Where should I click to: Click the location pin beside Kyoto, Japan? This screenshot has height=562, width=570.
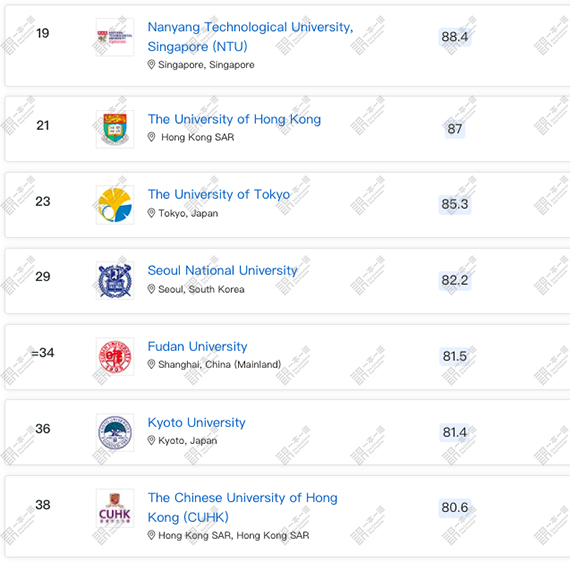tap(151, 441)
